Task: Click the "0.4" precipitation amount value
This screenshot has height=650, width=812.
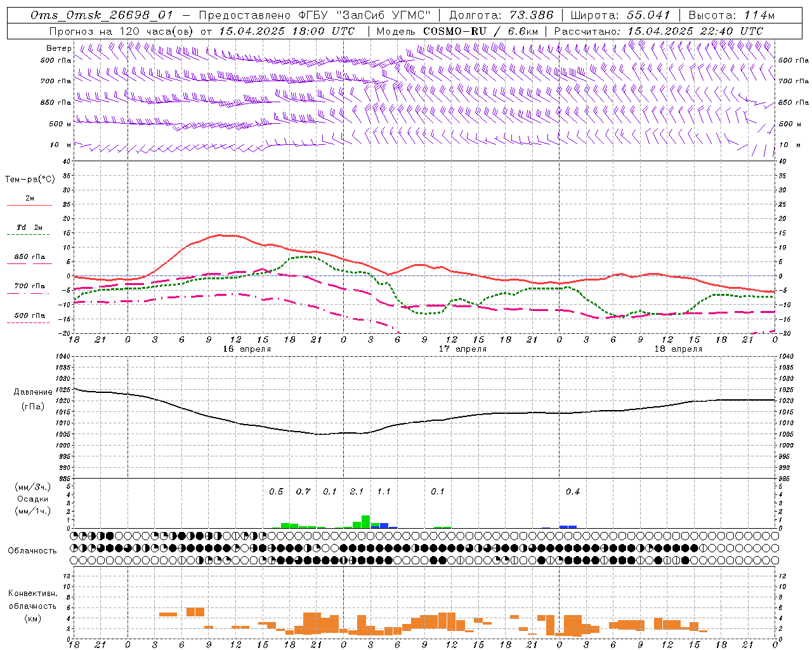Action: pyautogui.click(x=573, y=492)
